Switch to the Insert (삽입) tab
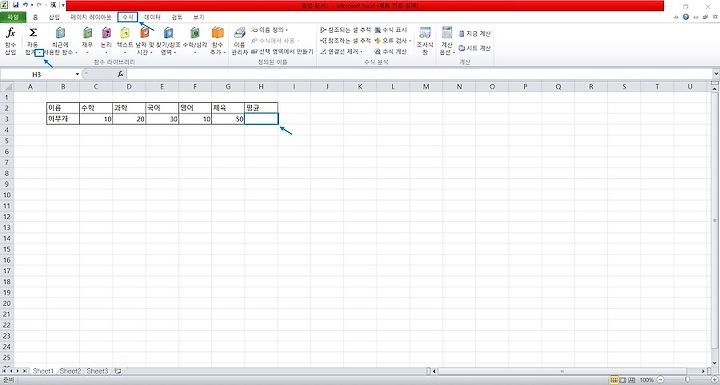 point(55,17)
